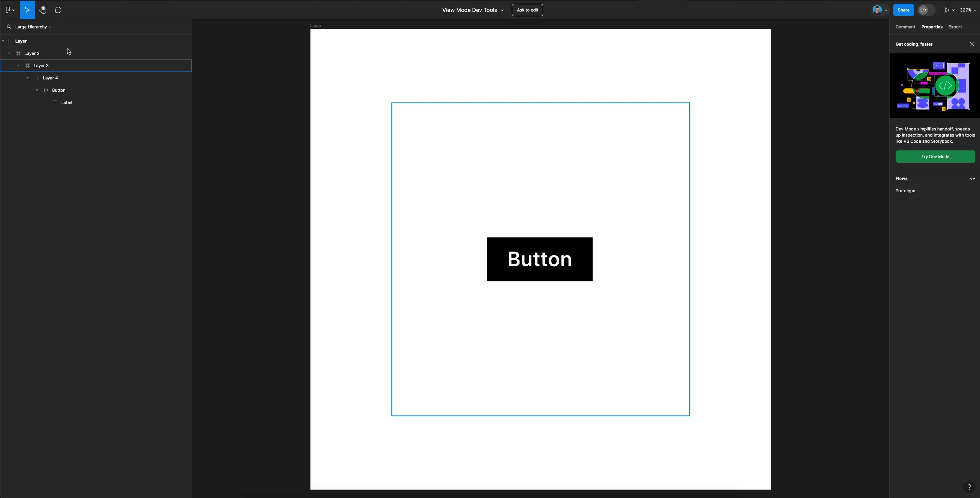980x498 pixels.
Task: Click the Present play icon
Action: tap(947, 10)
